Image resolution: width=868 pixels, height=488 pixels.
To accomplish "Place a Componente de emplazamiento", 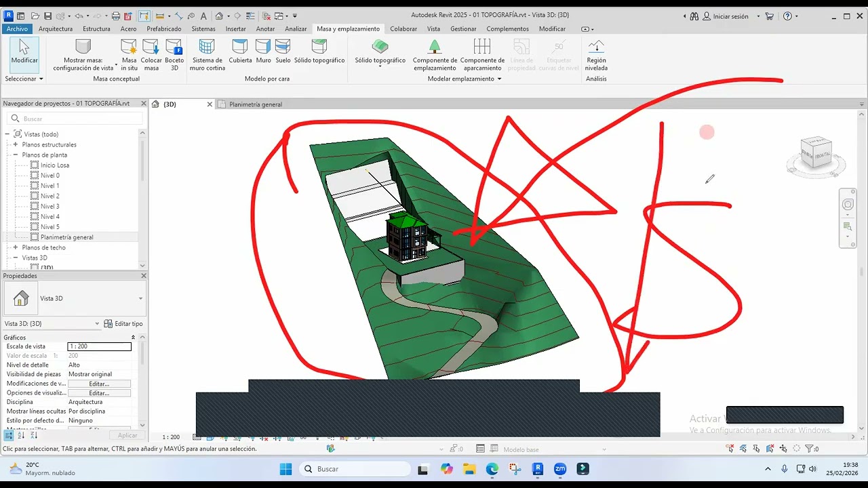I will click(435, 55).
